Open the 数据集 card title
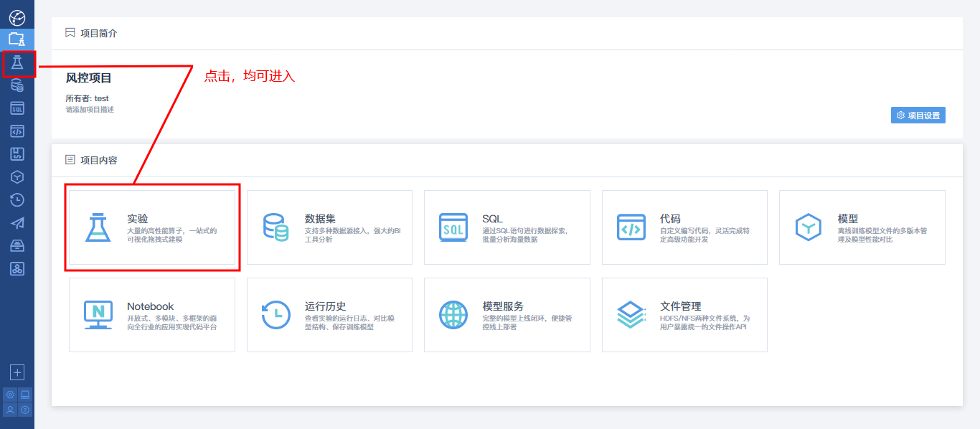Screen dimensions: 980x429 tap(320, 219)
